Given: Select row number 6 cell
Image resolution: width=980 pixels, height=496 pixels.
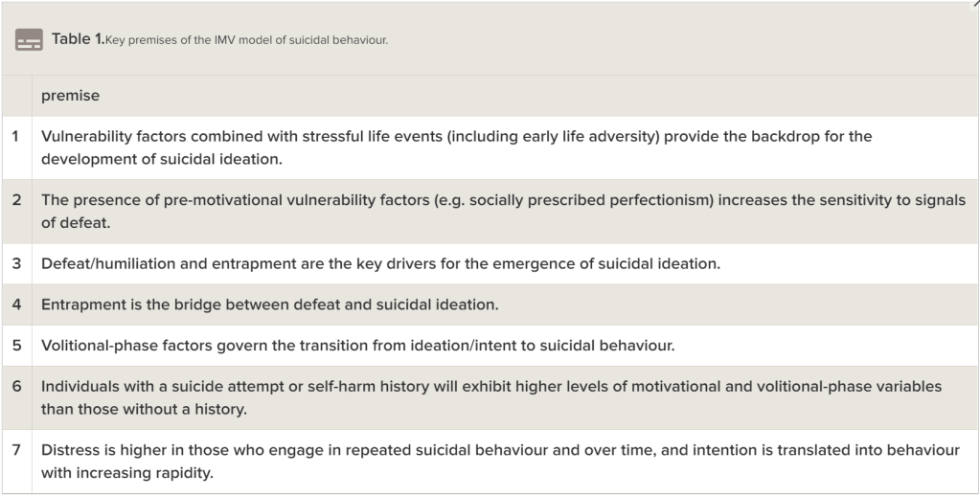Looking at the screenshot, I should tap(16, 387).
